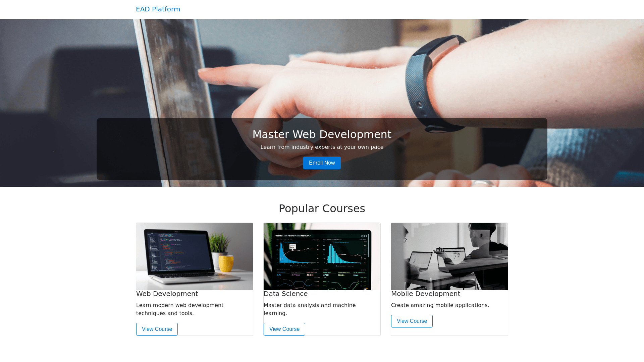Click the black-and-white office thumbnail
This screenshot has width=644, height=362.
(x=449, y=256)
